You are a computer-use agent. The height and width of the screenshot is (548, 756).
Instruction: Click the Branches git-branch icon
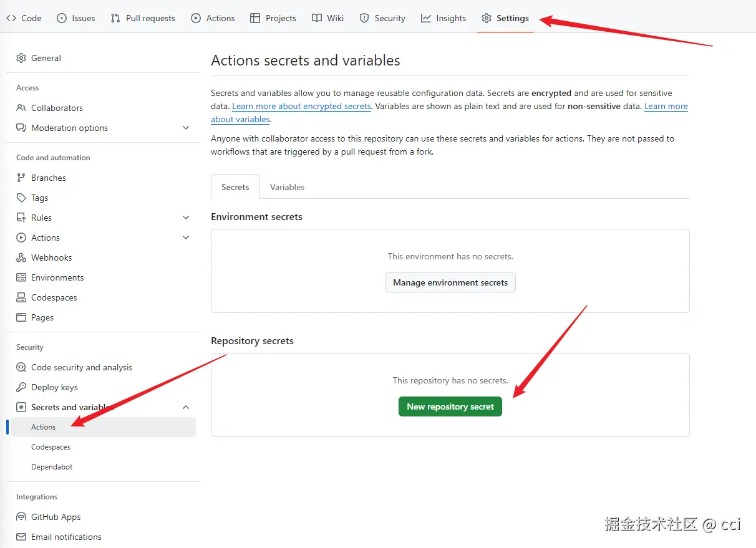click(21, 178)
